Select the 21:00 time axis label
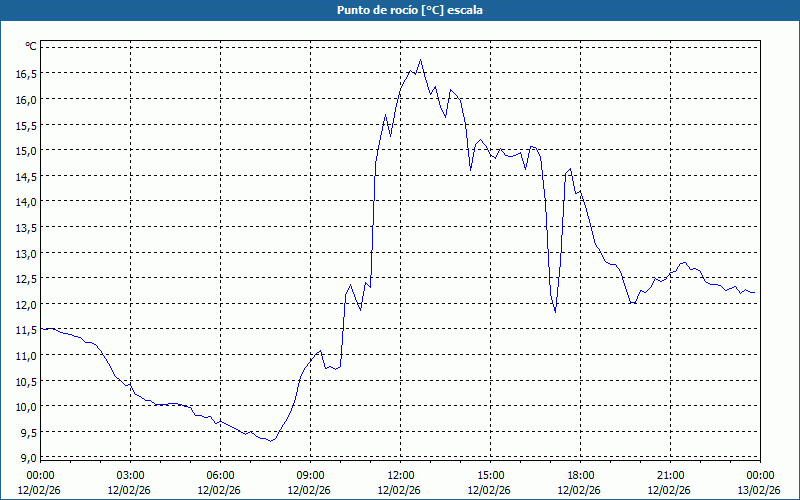Screen dimensions: 800x500 point(670,475)
